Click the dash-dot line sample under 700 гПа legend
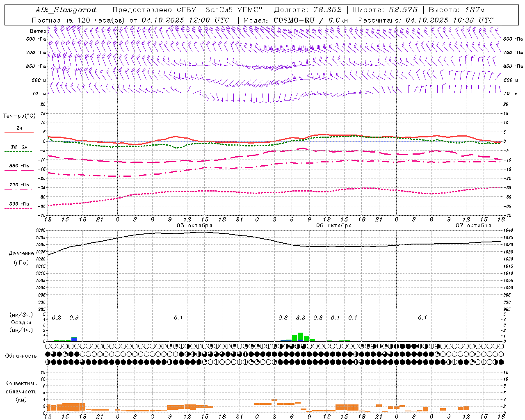The height and width of the screenshot is (420, 525). click(x=18, y=189)
